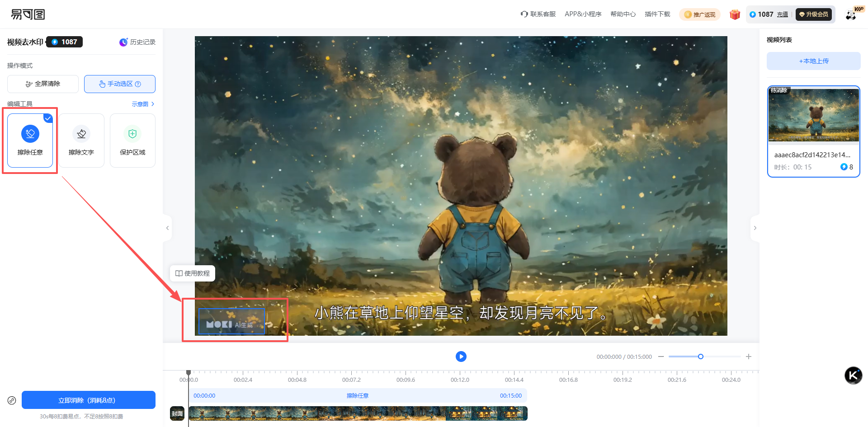
Task: Click the blue coin icon next to 1087 in header
Action: (x=753, y=14)
